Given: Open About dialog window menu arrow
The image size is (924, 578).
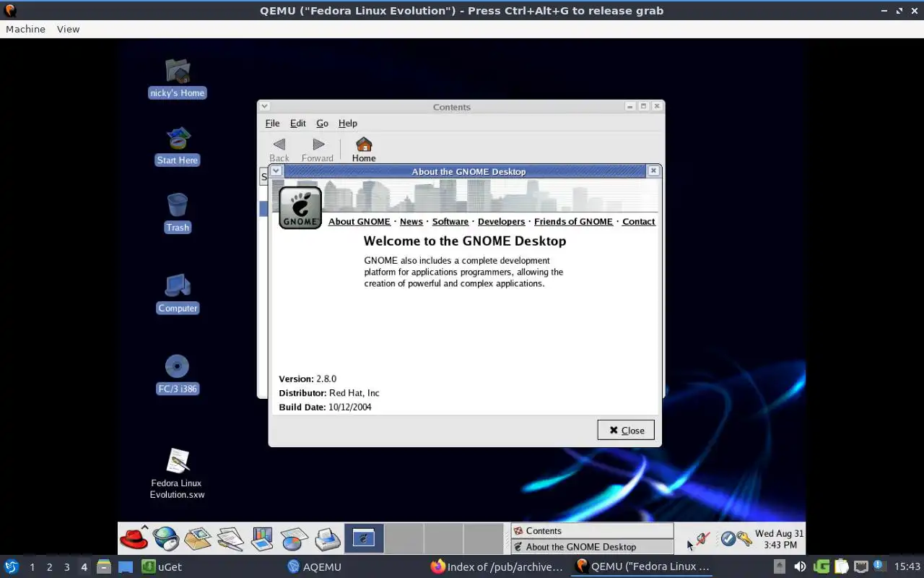Looking at the screenshot, I should click(276, 171).
